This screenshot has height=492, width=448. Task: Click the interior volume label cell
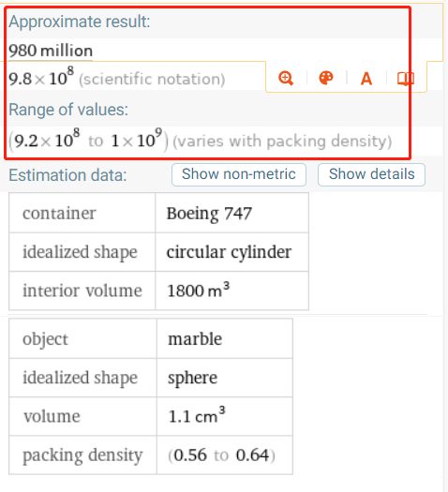pyautogui.click(x=82, y=291)
